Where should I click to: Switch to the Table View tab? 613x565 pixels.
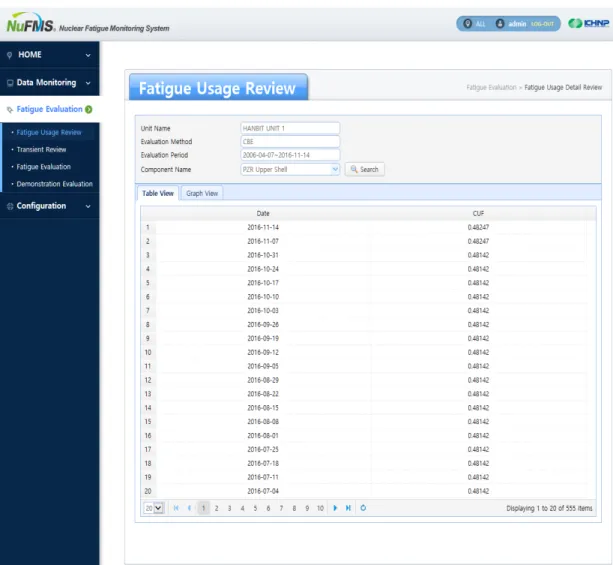point(158,193)
